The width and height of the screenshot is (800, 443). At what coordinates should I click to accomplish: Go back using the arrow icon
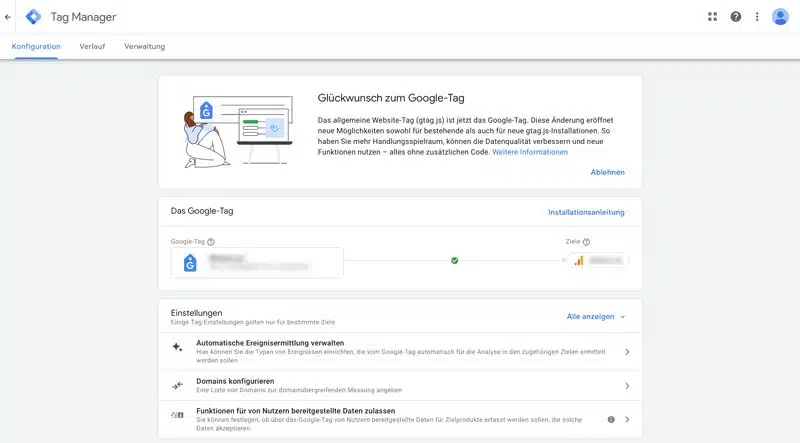[8, 17]
